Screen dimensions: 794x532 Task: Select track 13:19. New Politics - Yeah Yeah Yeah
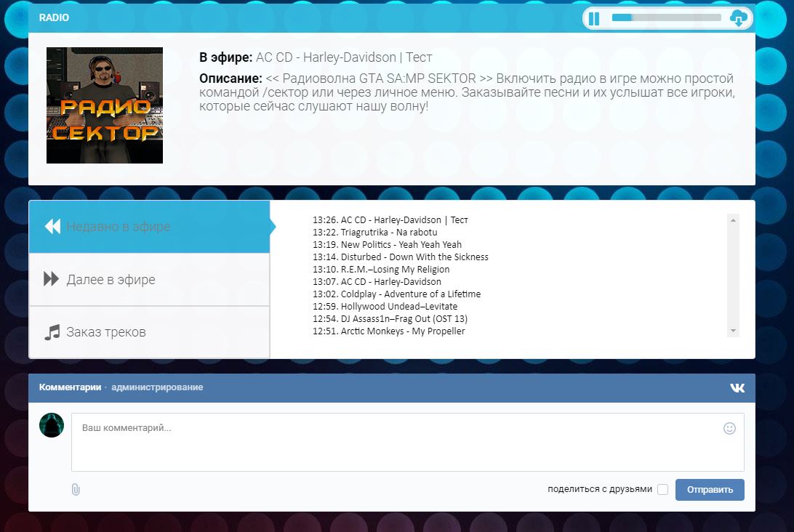[x=387, y=244]
